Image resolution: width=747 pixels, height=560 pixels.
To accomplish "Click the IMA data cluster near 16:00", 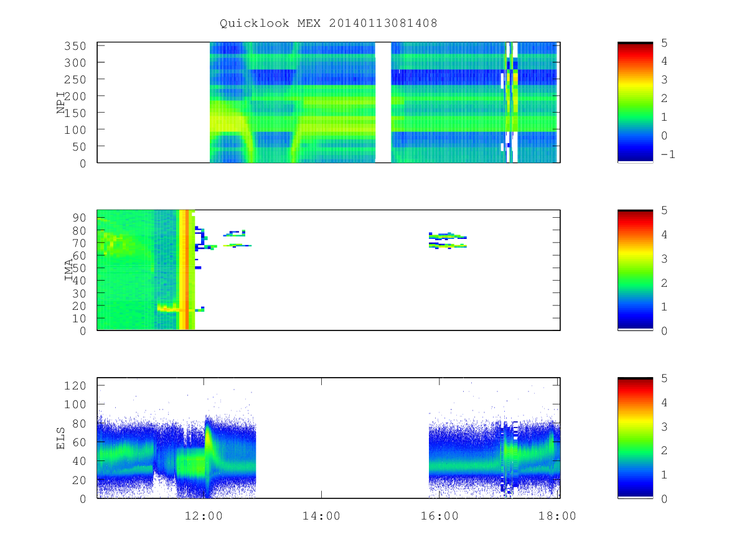I will coord(448,240).
